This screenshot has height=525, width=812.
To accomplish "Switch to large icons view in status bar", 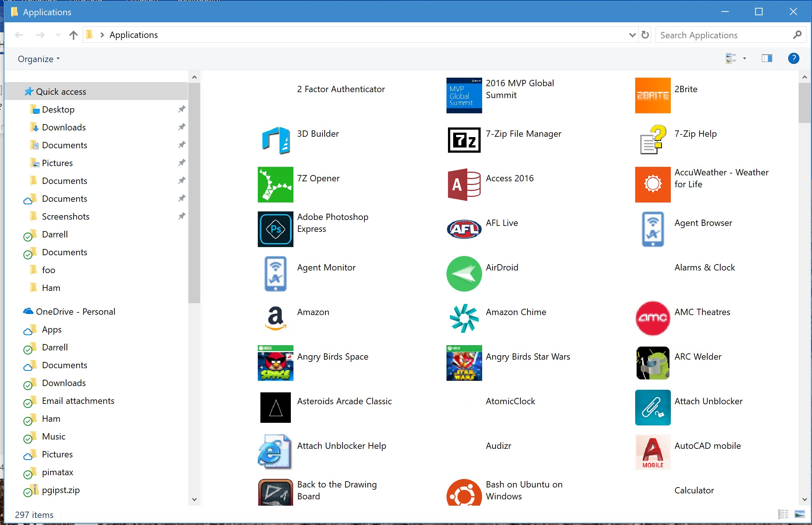I will point(799,514).
